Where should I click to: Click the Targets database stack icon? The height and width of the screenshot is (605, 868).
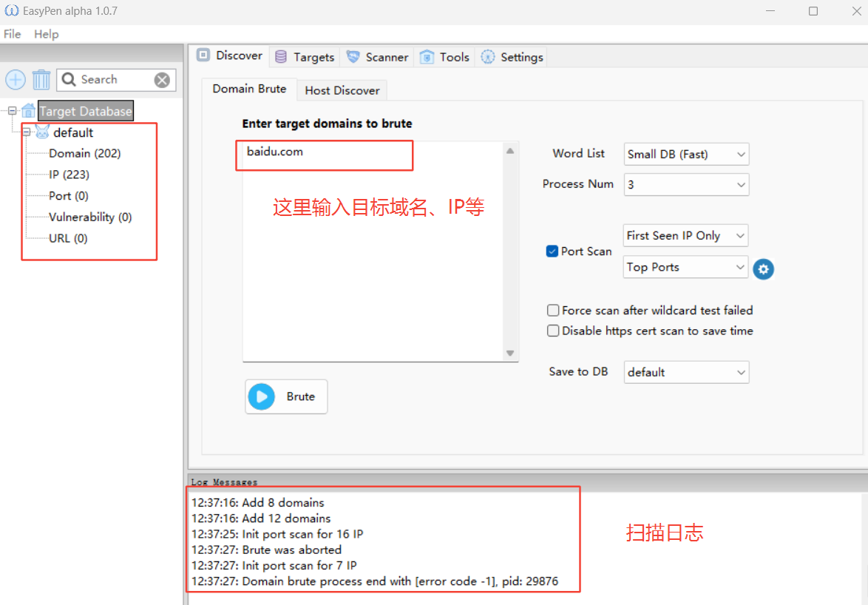[281, 57]
